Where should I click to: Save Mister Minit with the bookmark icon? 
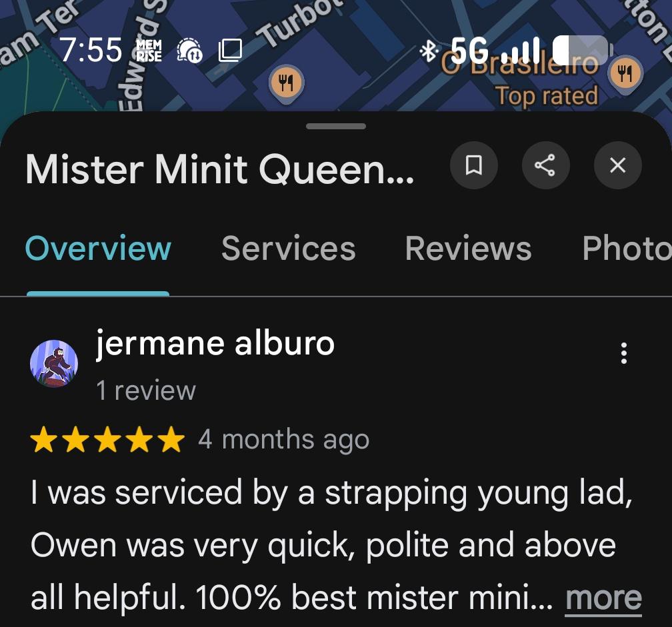[x=473, y=165]
